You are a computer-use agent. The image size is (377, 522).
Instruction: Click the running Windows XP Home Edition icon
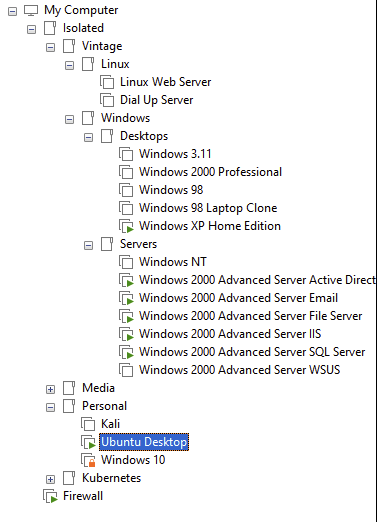pos(126,226)
